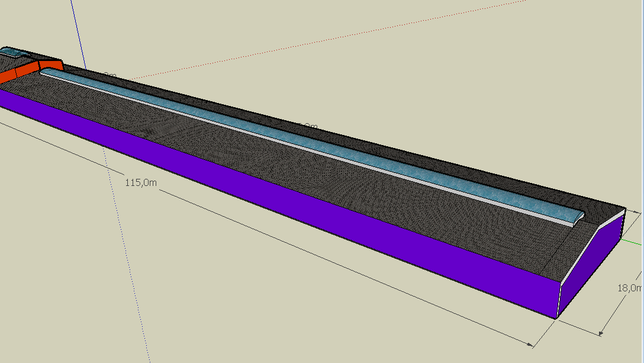644x363 pixels.
Task: Click the green axis line
Action: click(x=633, y=243)
